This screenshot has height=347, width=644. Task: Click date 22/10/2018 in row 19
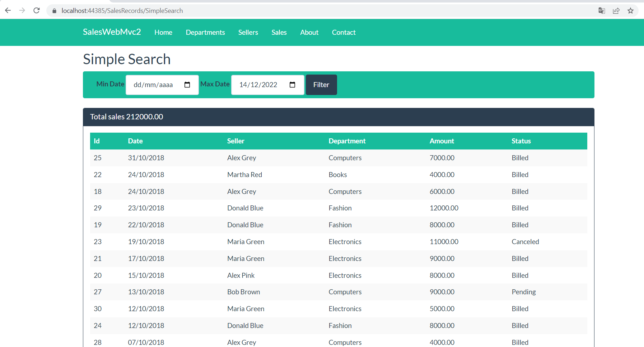click(x=146, y=225)
